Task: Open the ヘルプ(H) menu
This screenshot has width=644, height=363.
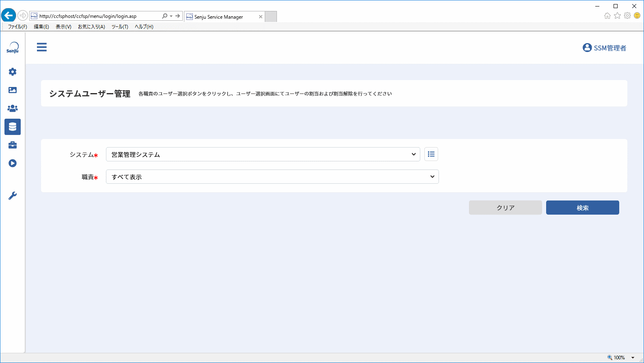Action: pos(144,27)
